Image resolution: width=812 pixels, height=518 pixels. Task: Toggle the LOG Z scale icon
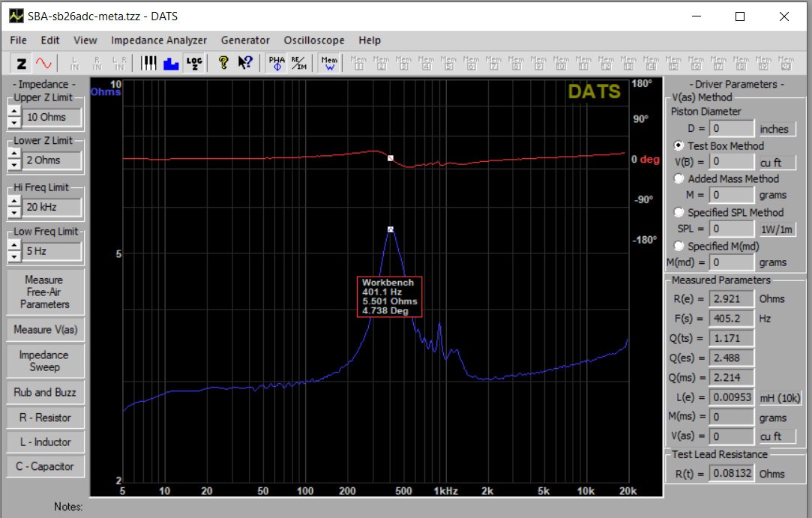(x=194, y=63)
